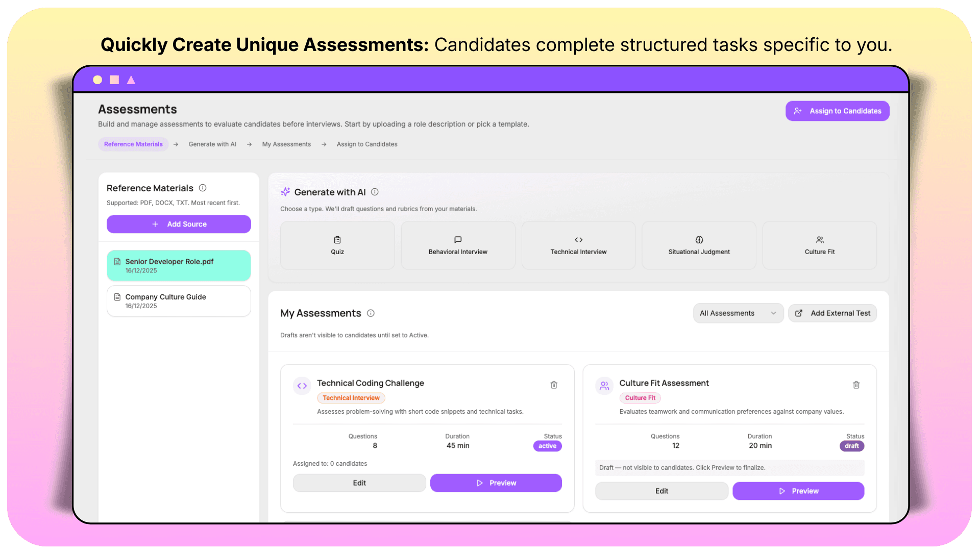Click info icon next to Generate with AI
Screen dimensions: 980x551
click(375, 192)
